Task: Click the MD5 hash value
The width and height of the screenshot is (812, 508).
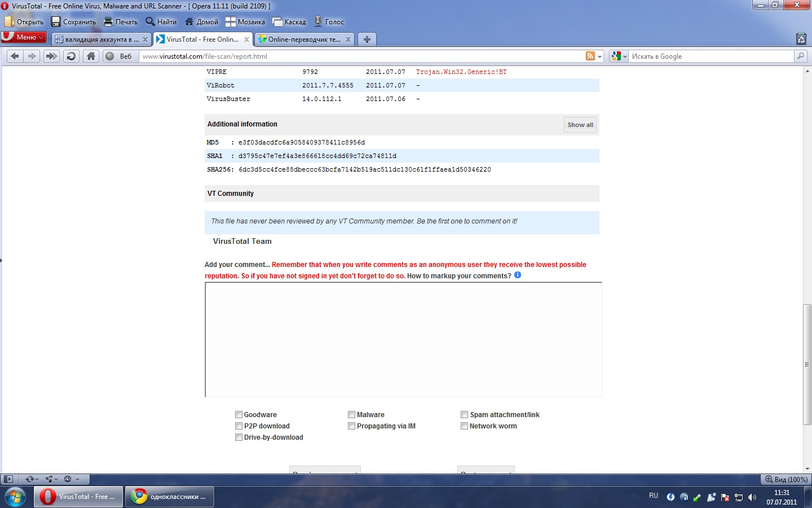Action: (302, 142)
